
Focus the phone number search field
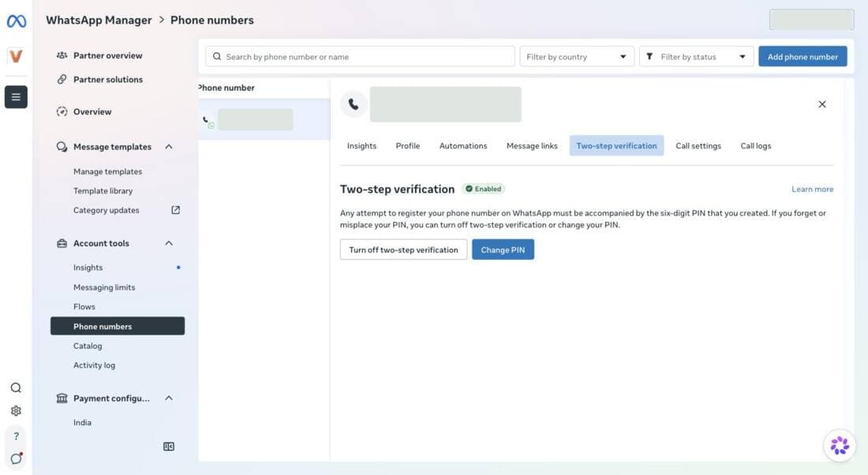pyautogui.click(x=360, y=57)
